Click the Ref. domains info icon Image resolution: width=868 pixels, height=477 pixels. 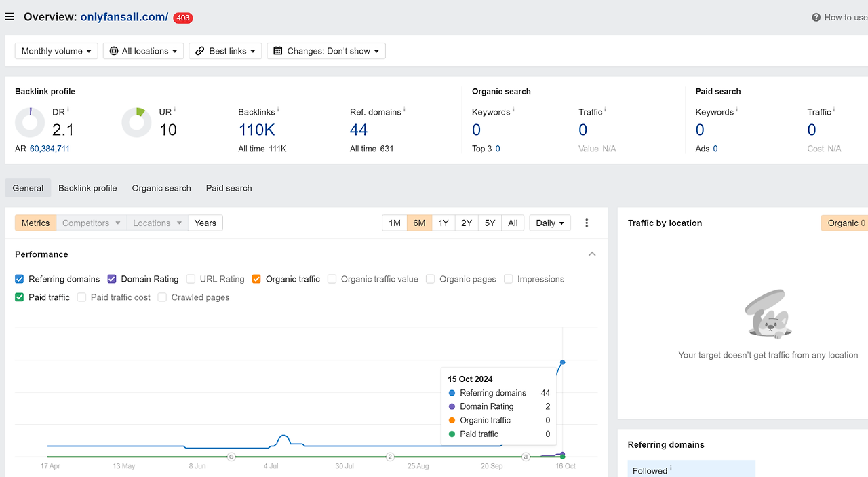(x=406, y=110)
